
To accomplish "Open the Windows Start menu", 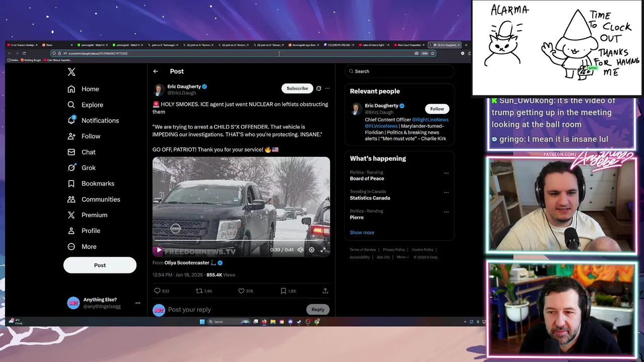I will click(x=202, y=322).
